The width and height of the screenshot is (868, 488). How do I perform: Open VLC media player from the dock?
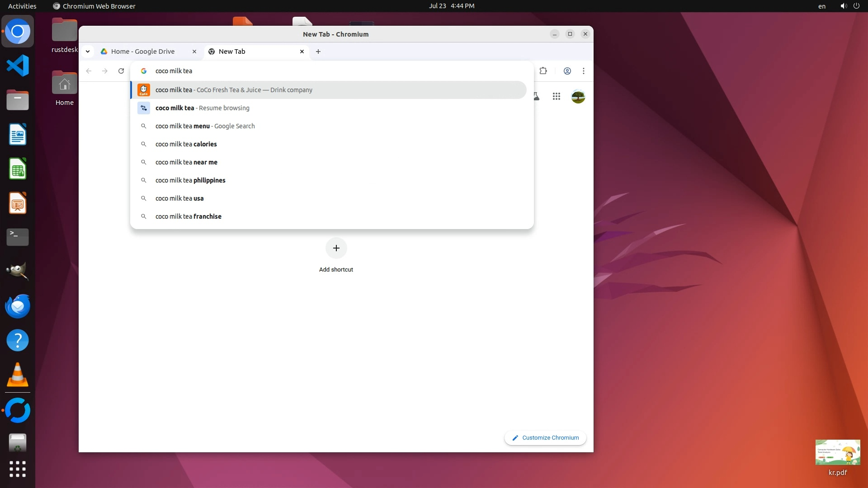point(18,375)
